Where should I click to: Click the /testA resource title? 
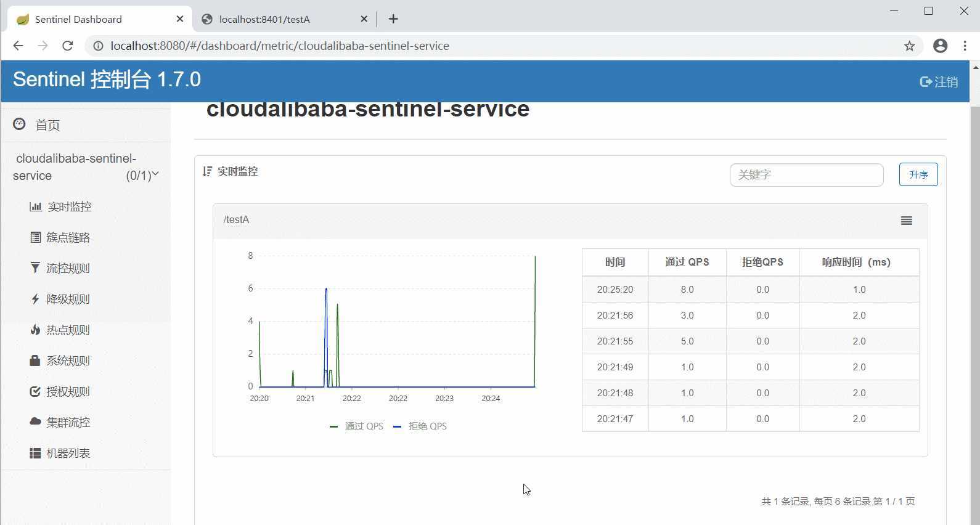click(x=236, y=219)
